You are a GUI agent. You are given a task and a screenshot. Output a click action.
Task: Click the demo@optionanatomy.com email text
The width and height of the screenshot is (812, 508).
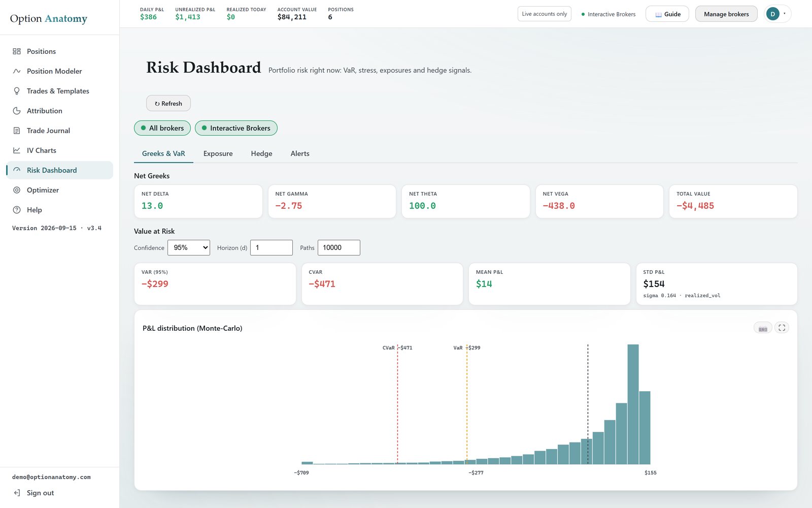click(51, 477)
